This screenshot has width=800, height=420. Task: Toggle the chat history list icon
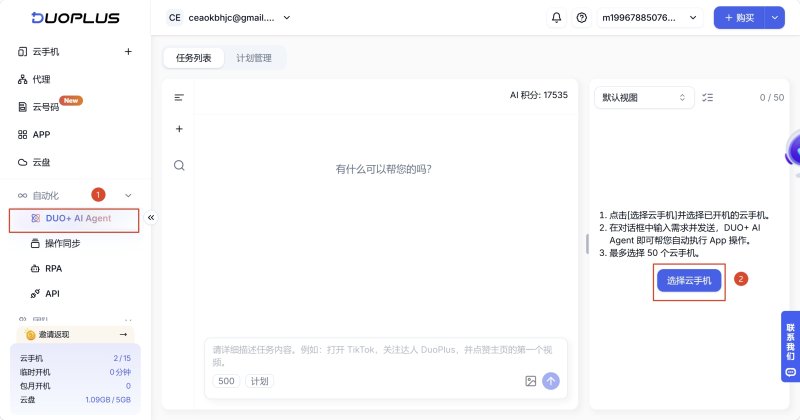pos(179,97)
